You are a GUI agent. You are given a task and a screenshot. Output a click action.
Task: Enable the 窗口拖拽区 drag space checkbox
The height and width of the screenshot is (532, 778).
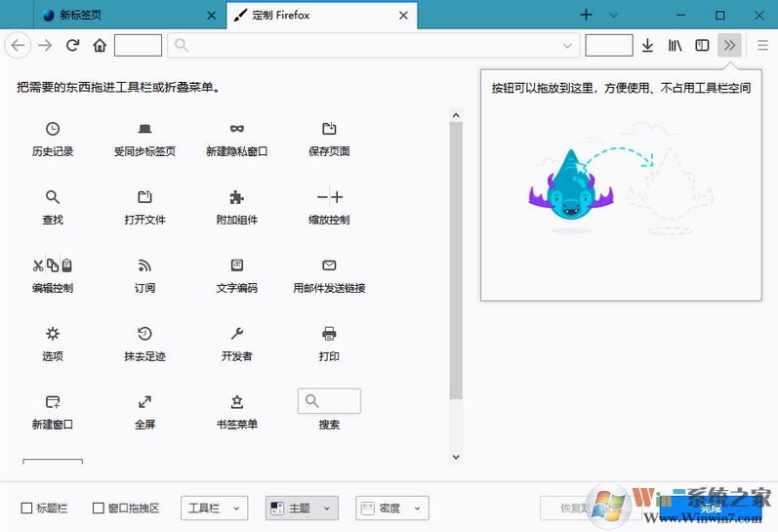(99, 508)
